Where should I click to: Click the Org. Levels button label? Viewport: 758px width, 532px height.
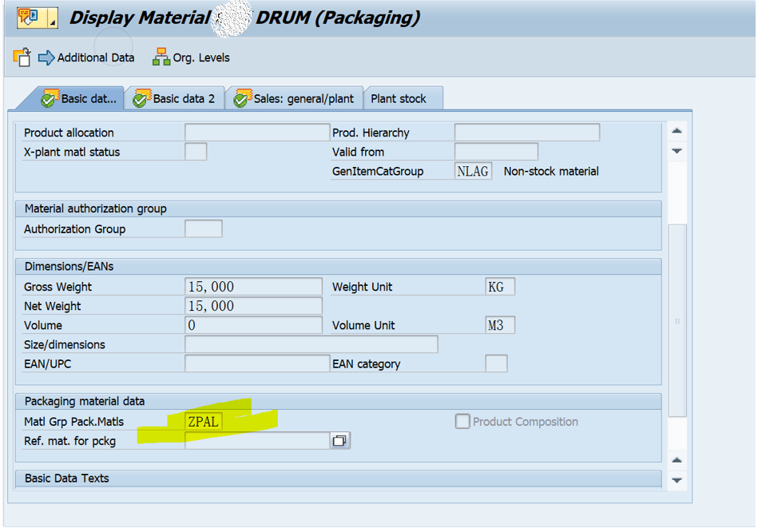201,58
